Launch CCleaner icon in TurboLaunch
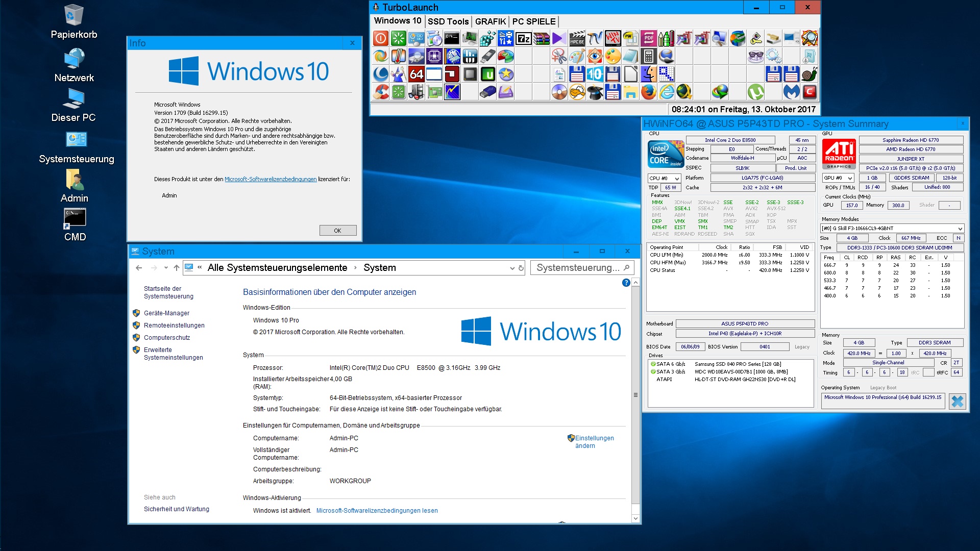The image size is (980, 551). 381,92
